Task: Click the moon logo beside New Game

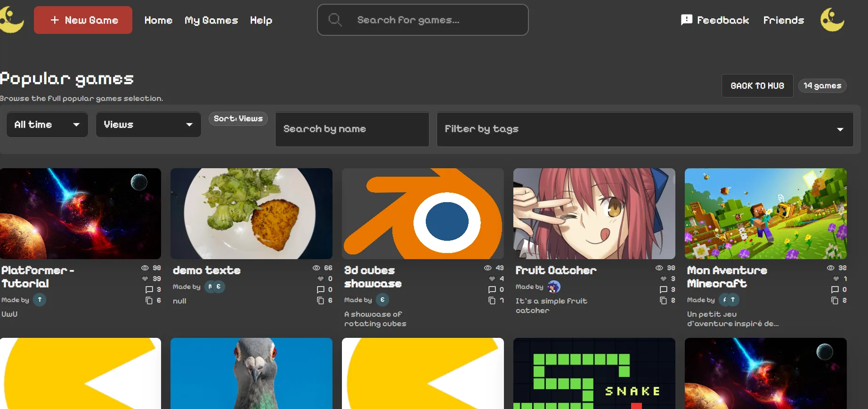Action: [12, 20]
